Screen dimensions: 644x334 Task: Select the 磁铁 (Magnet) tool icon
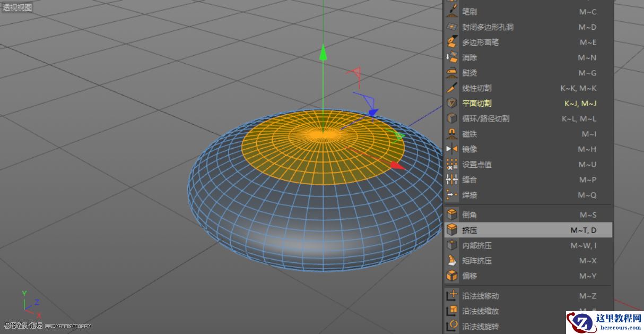point(452,134)
